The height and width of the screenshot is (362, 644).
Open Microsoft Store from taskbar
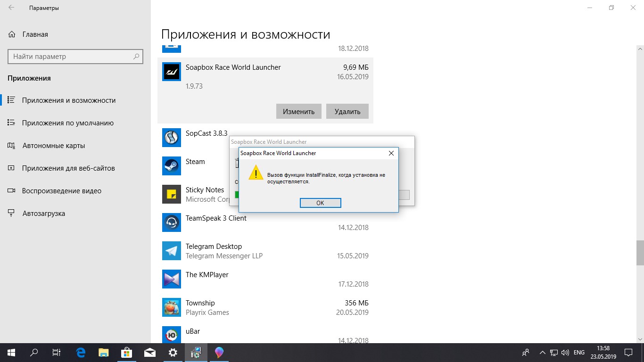[127, 352]
